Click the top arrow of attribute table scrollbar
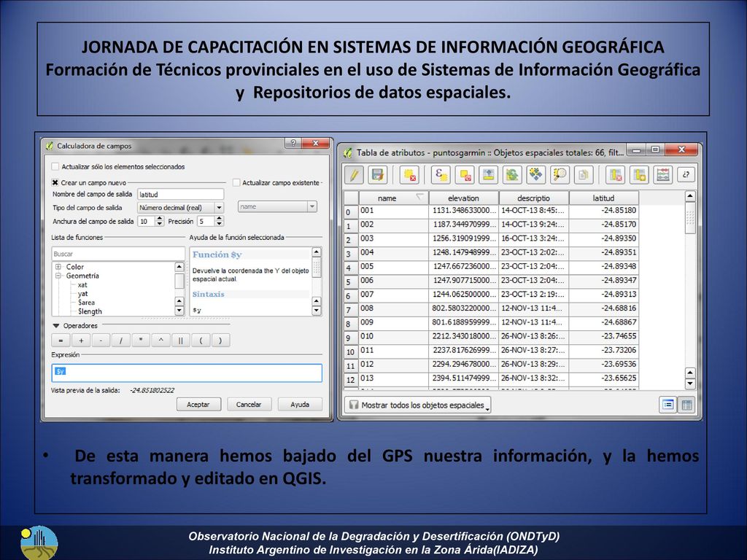 point(690,196)
